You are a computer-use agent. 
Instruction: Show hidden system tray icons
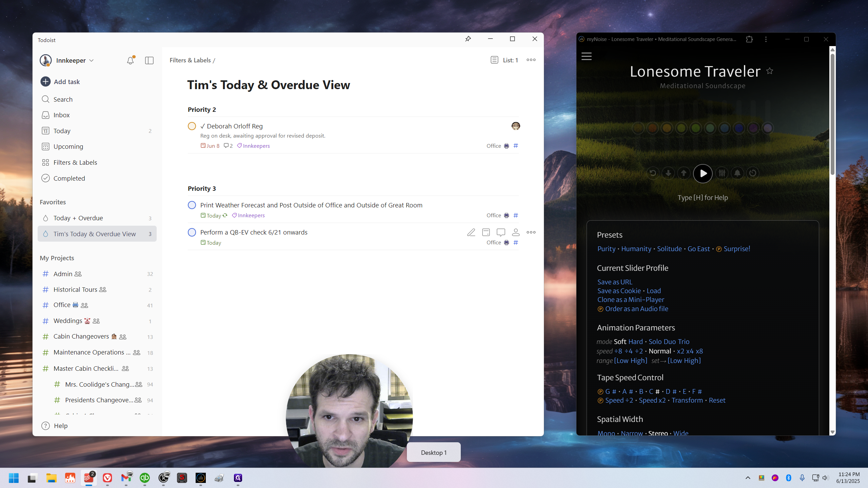coord(748,478)
